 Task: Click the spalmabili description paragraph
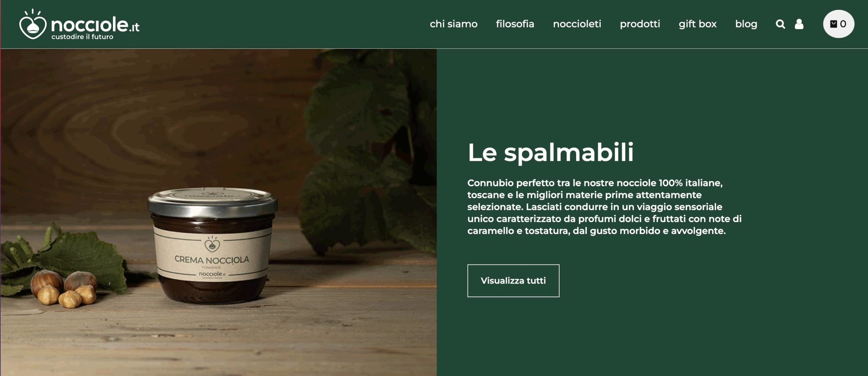tap(604, 207)
